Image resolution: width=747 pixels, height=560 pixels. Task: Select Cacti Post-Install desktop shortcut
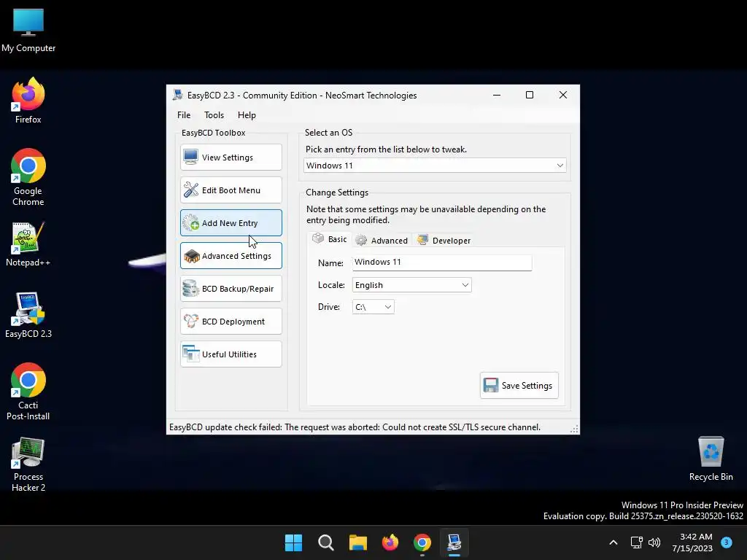click(28, 392)
